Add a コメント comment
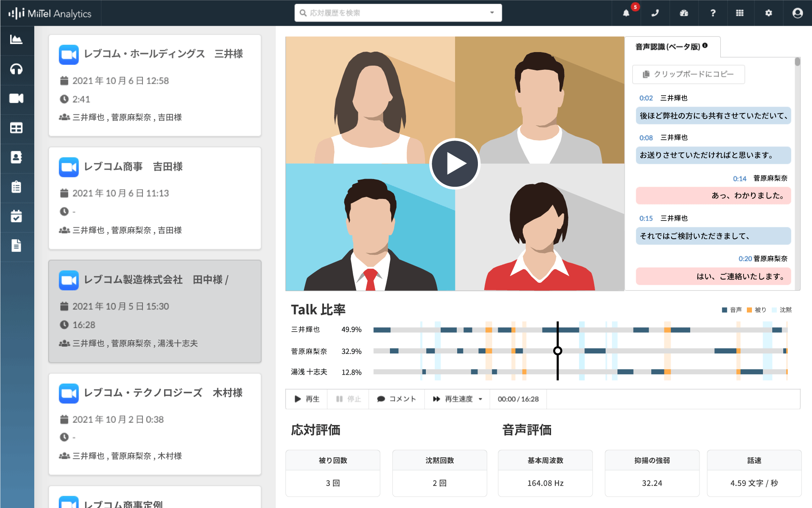812x508 pixels. coord(396,399)
